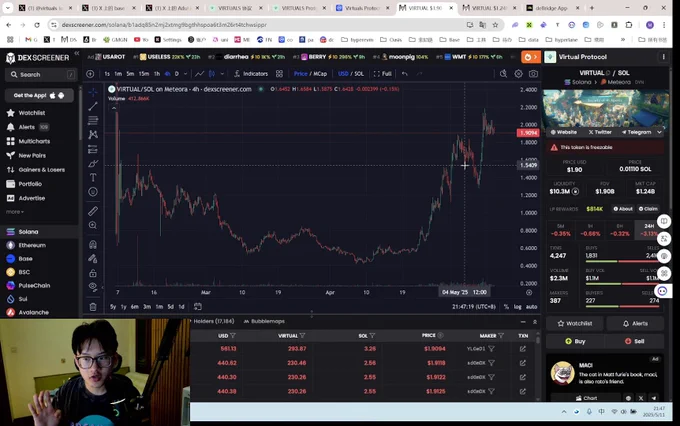Open the token Website link
The height and width of the screenshot is (426, 680).
[x=563, y=132]
